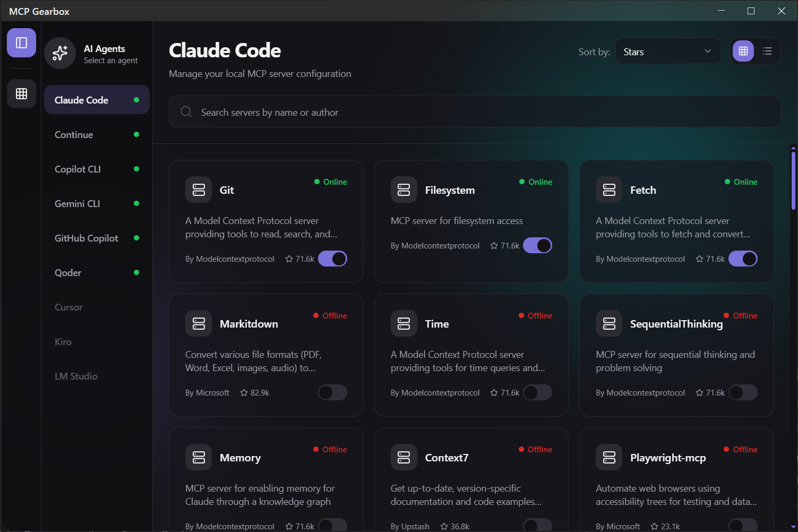This screenshot has height=532, width=798.
Task: Click the Memory server icon
Action: [199, 457]
